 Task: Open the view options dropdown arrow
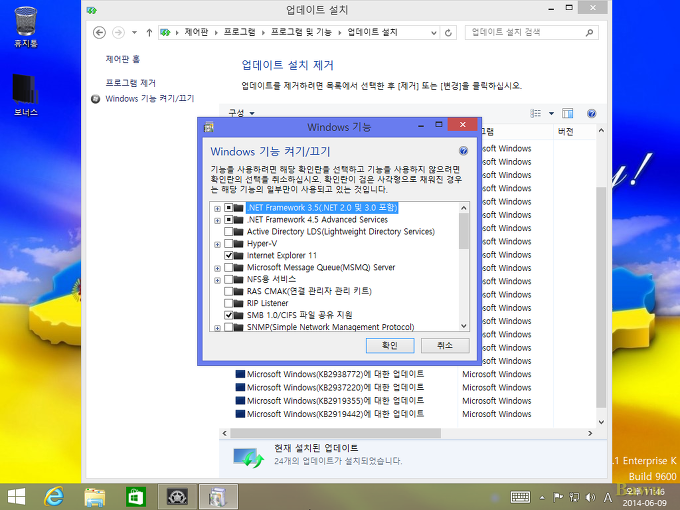pyautogui.click(x=551, y=114)
